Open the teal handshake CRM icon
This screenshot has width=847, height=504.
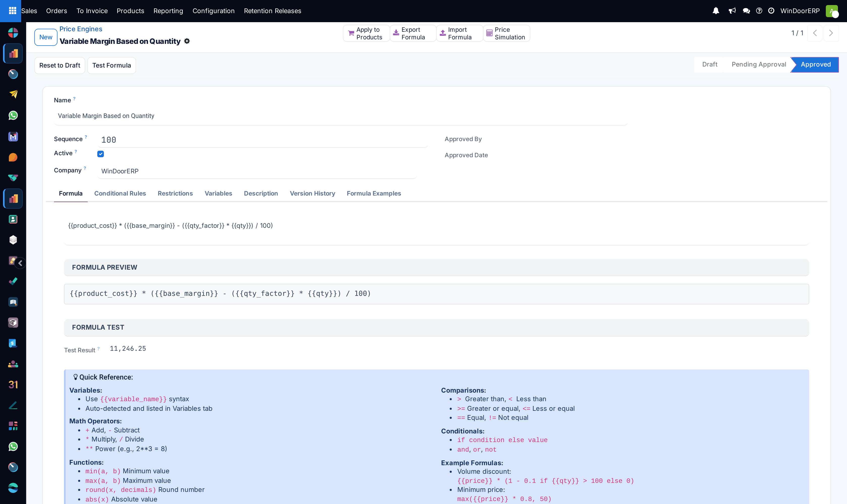[x=13, y=178]
